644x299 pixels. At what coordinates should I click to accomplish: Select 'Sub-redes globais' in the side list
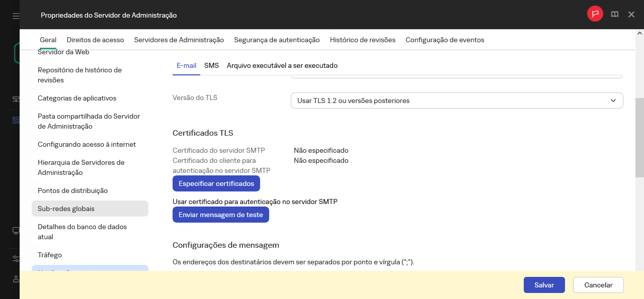coord(66,209)
